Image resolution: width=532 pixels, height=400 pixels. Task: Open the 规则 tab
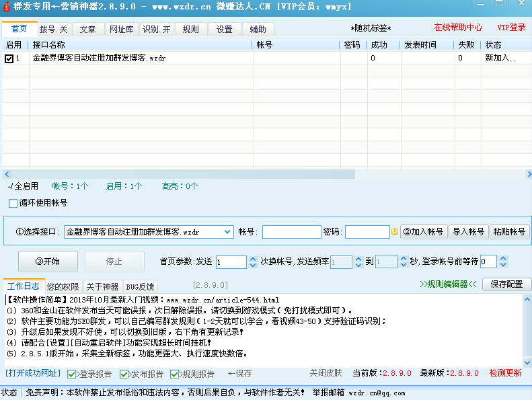(191, 30)
